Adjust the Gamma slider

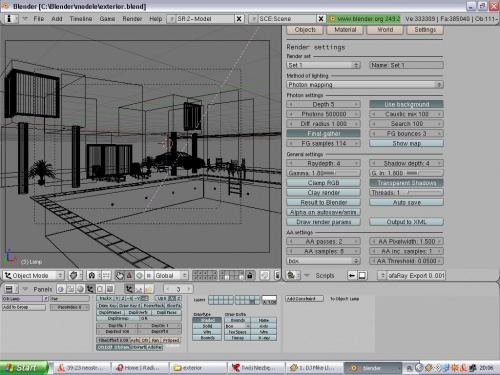click(323, 173)
